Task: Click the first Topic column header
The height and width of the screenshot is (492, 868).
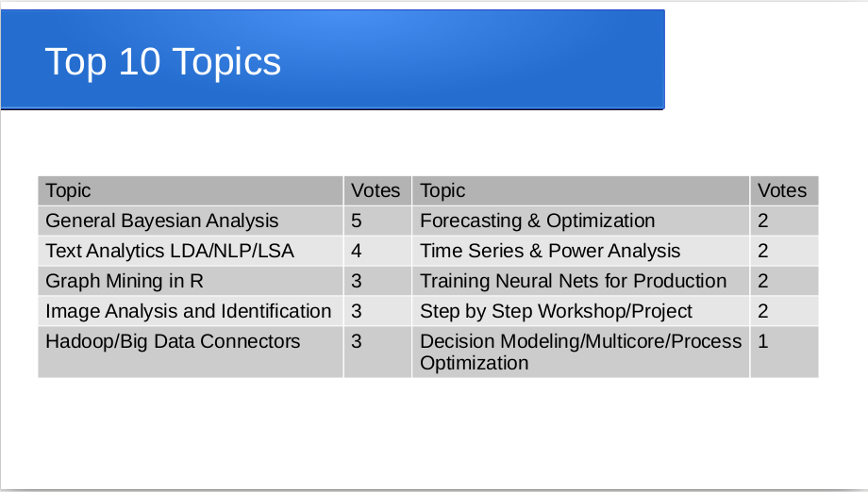Action: [191, 190]
